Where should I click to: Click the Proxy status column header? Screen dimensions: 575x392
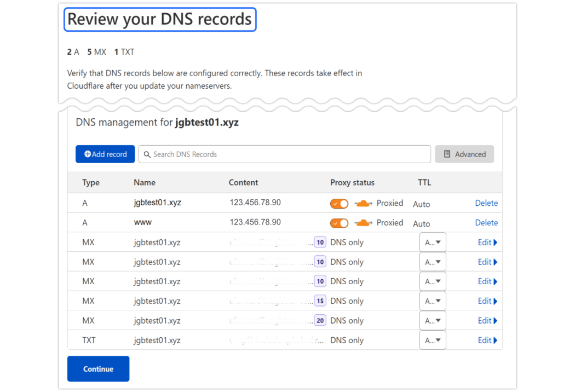pos(353,183)
